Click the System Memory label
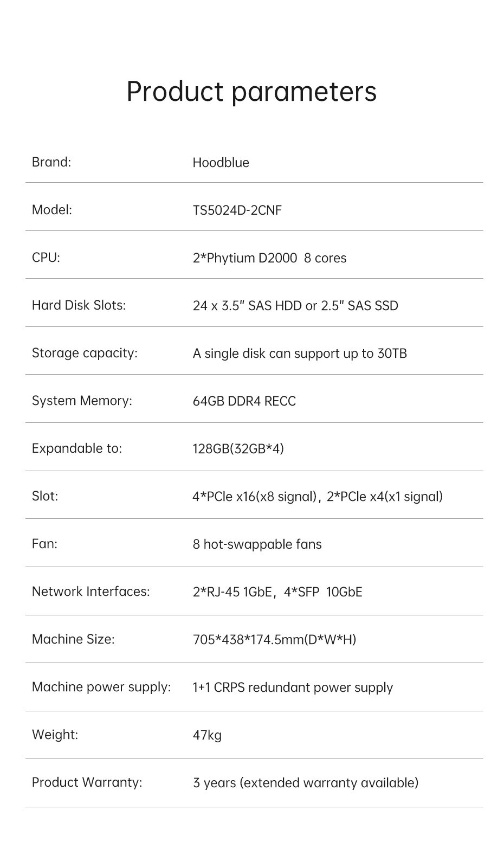 (82, 401)
